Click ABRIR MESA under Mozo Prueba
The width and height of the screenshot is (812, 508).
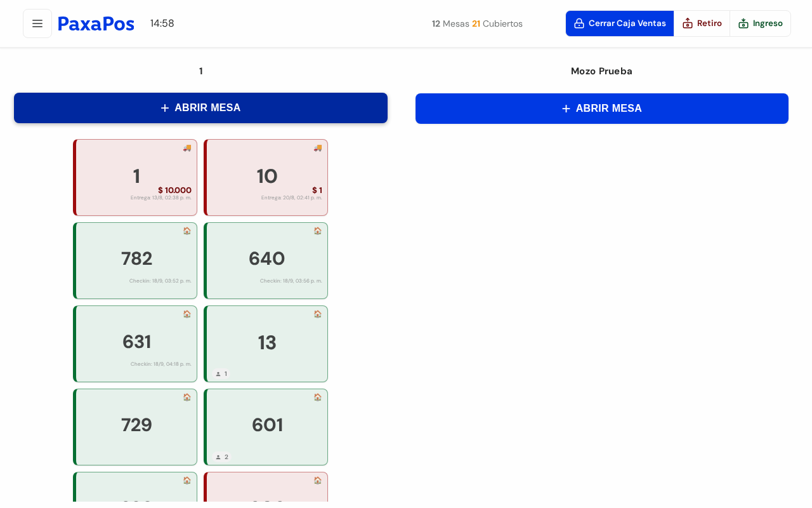click(602, 109)
